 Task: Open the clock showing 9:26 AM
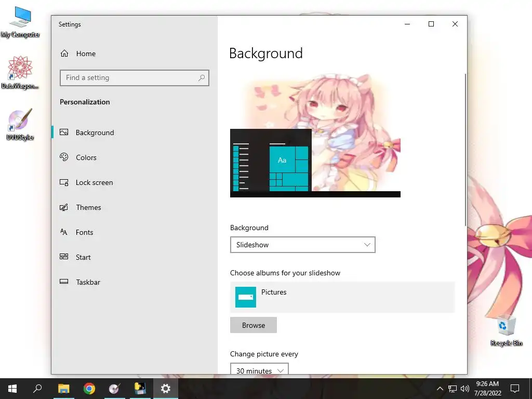tap(487, 389)
